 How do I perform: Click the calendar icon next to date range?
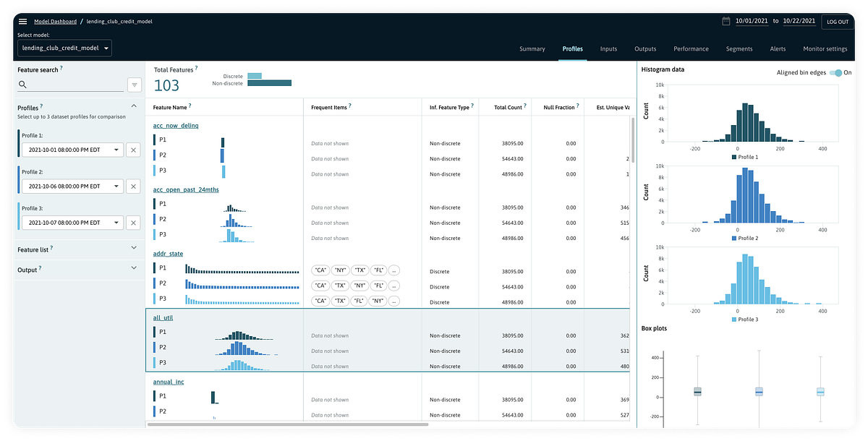[726, 21]
